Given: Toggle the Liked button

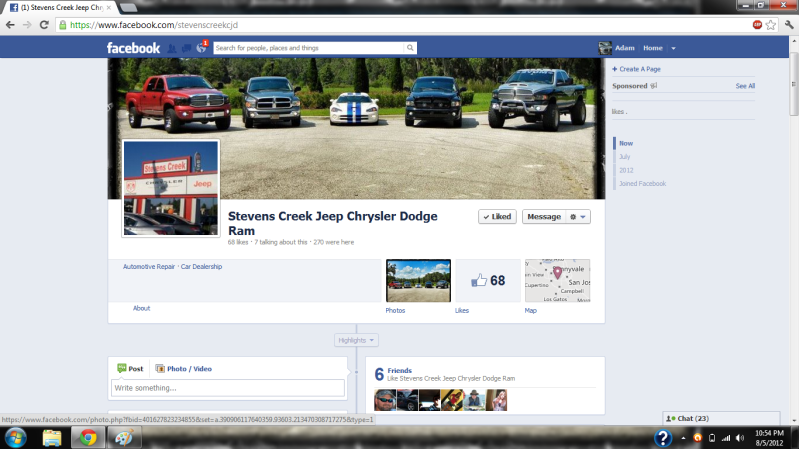Looking at the screenshot, I should 497,217.
